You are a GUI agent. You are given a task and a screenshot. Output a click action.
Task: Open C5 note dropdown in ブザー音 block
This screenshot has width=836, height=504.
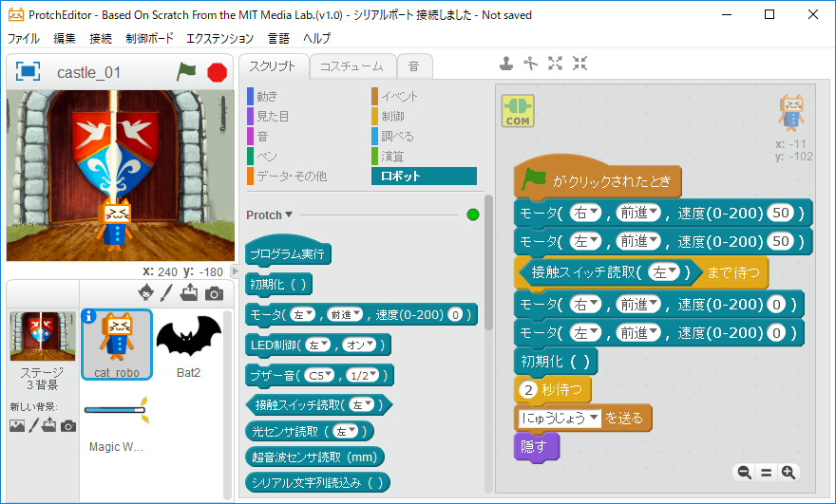coord(320,376)
